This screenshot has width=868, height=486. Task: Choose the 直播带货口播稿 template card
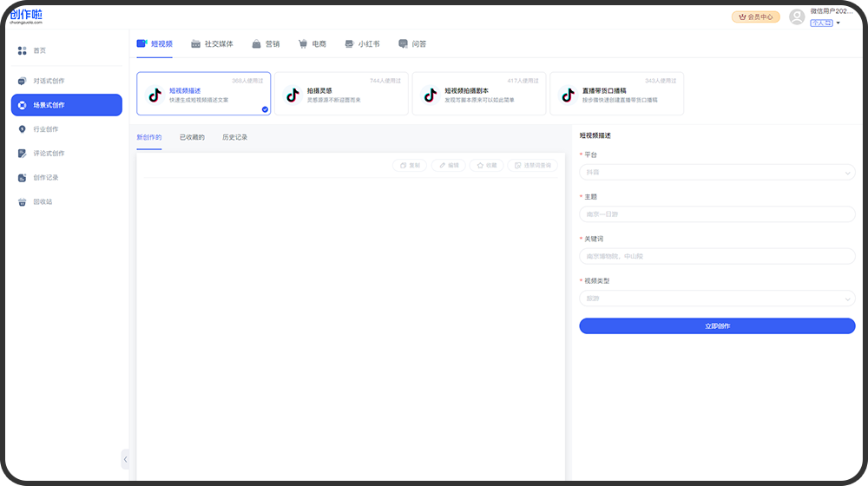[616, 94]
